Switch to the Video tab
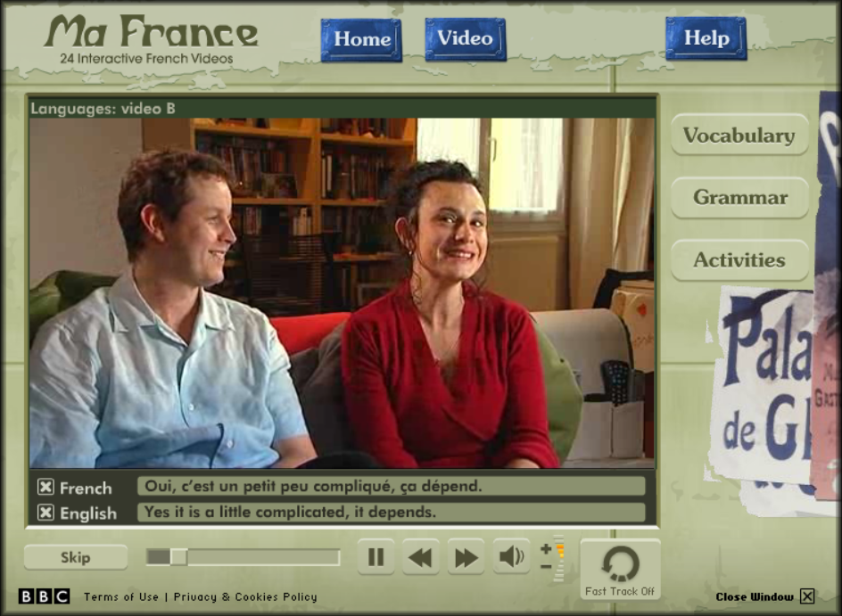Image resolution: width=842 pixels, height=616 pixels. pos(465,38)
